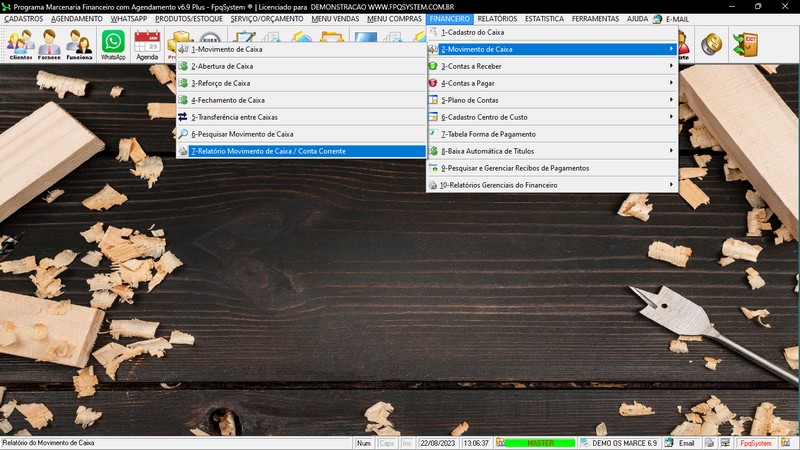Select 1-Movimento de Caixa in the submenu
Screen dimensions: 800x450
point(302,49)
